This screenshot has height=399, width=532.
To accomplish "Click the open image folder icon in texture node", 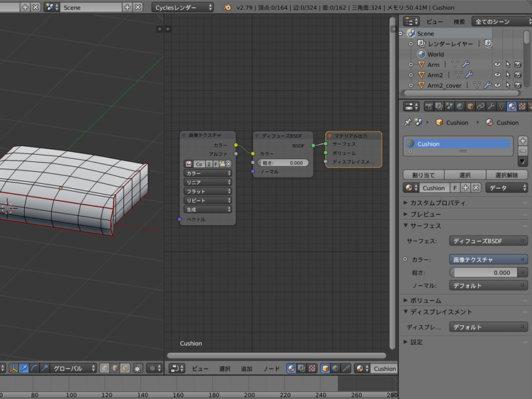I will [221, 164].
